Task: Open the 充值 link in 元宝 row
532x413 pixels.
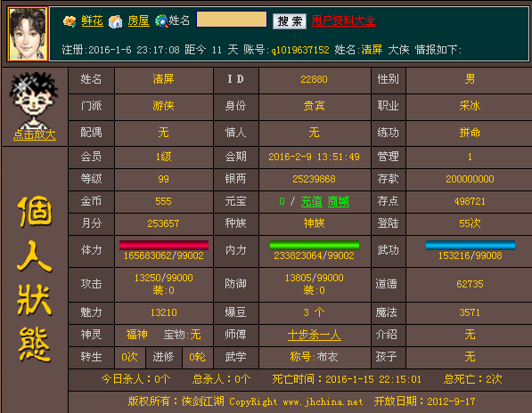Action: [x=312, y=201]
